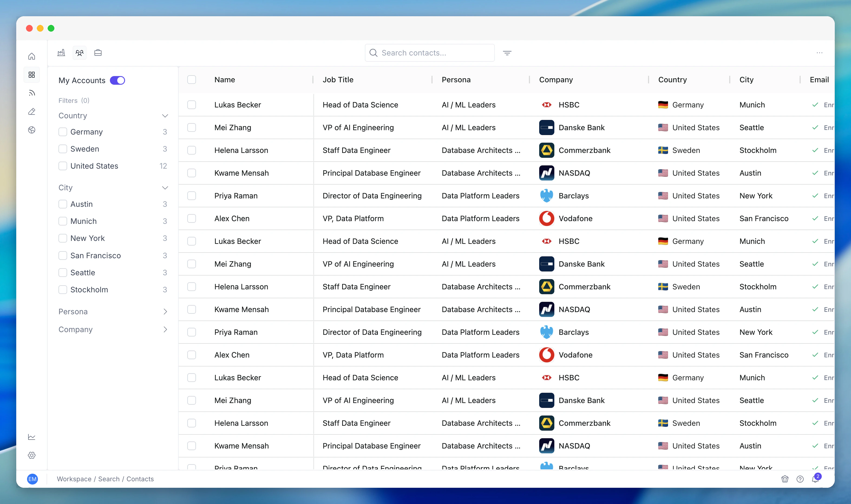Collapse the Country filter section chevron

coord(165,116)
